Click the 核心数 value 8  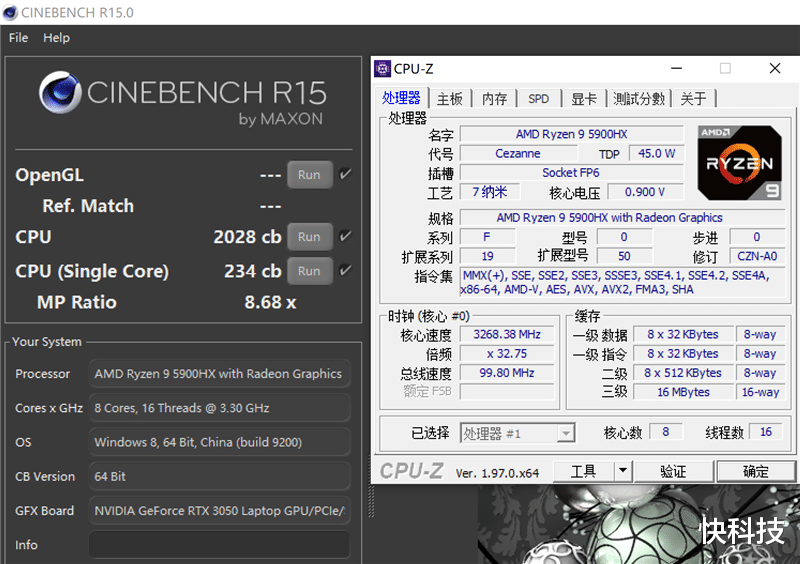(666, 432)
